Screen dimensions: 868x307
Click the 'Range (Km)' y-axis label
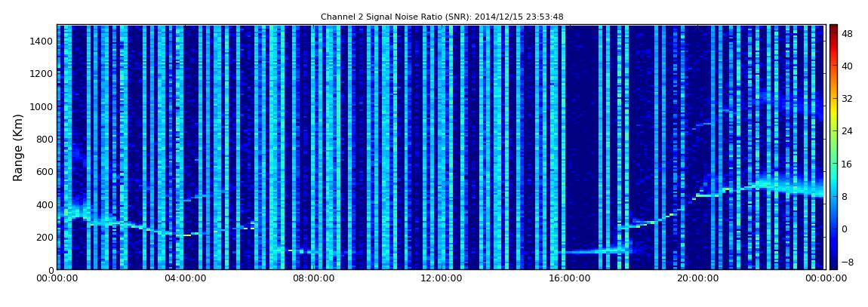pos(18,148)
